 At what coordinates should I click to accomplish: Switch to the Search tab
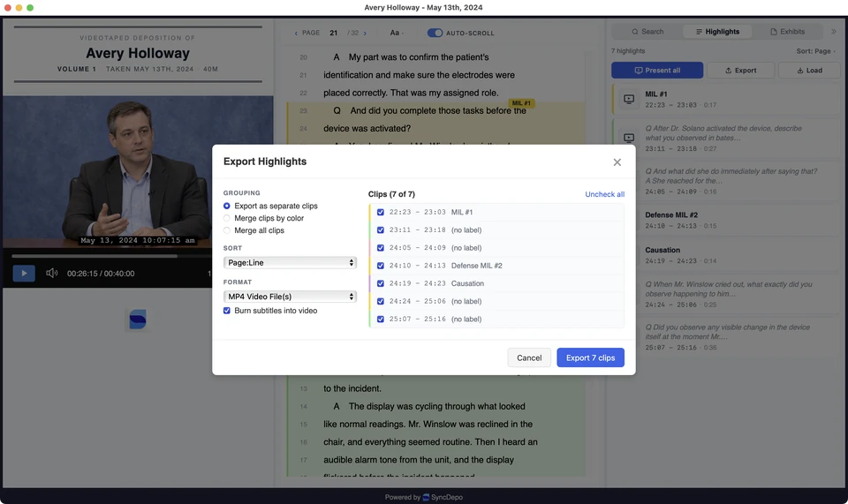click(647, 32)
